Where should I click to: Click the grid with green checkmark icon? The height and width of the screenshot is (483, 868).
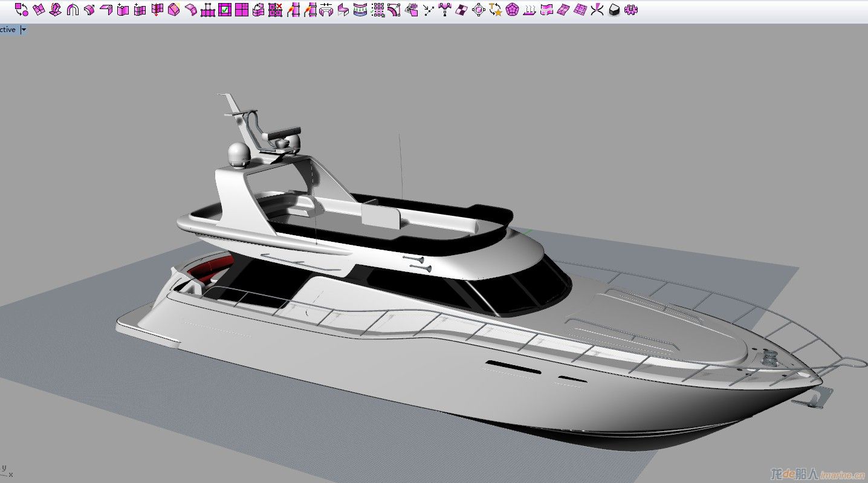(225, 10)
